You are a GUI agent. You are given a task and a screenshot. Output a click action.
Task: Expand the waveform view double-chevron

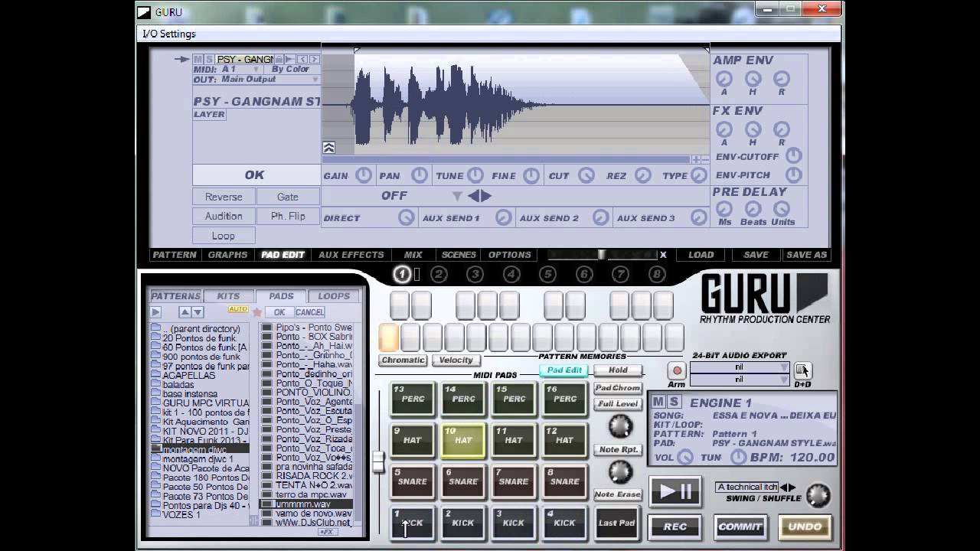click(x=328, y=148)
